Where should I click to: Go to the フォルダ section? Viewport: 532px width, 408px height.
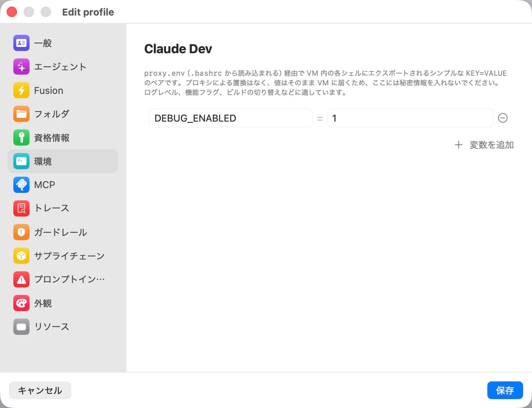(x=63, y=114)
